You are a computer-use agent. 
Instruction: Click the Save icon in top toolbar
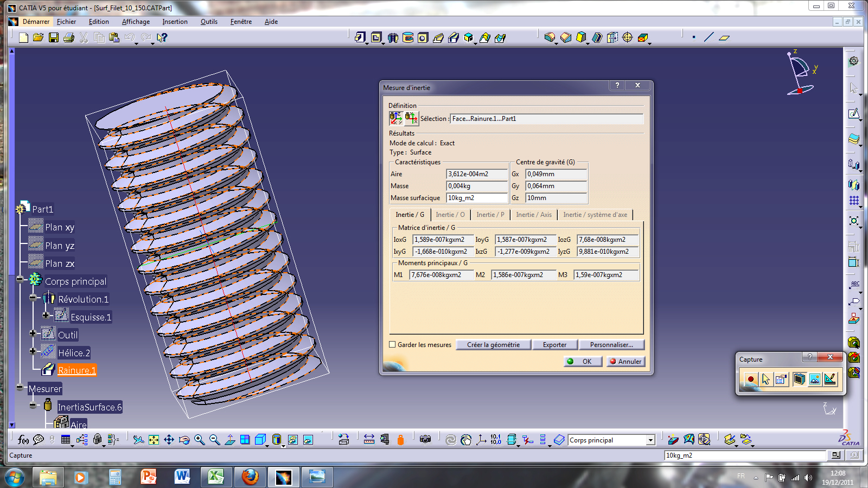coord(53,37)
